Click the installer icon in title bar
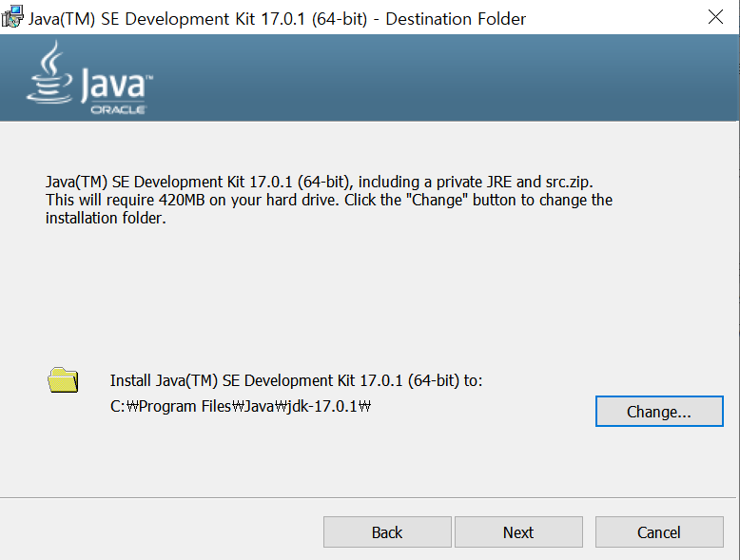This screenshot has width=740, height=560. 11,16
